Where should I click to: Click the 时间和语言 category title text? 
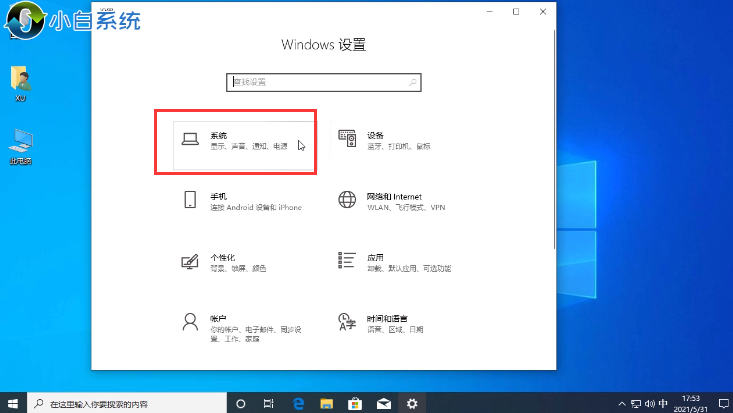coord(387,319)
